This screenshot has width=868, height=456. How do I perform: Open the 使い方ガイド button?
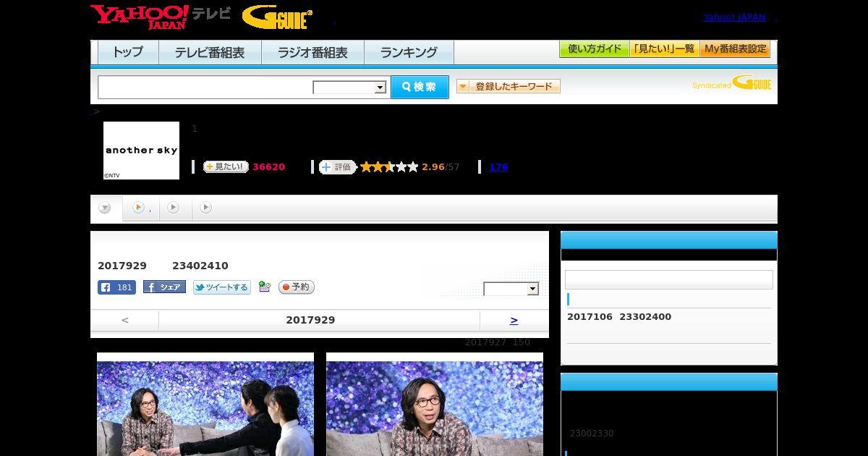click(595, 49)
